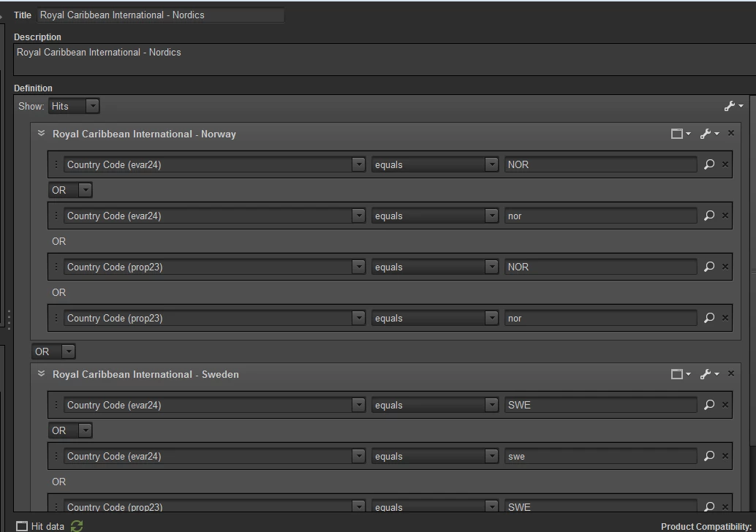The width and height of the screenshot is (756, 532).
Task: Delete the evar24 equals swe lowercase rule
Action: pyautogui.click(x=725, y=456)
